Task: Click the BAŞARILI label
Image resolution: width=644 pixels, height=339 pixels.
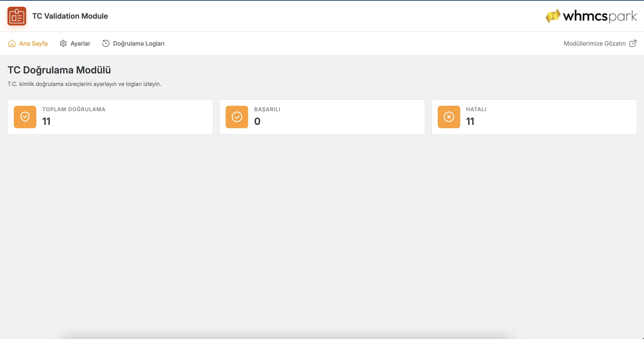Action: click(x=267, y=109)
